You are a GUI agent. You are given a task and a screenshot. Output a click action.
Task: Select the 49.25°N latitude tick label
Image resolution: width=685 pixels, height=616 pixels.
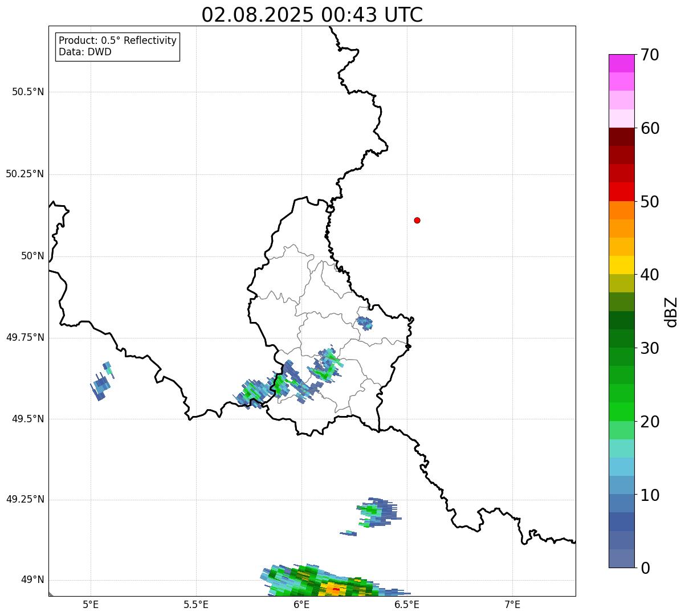25,499
